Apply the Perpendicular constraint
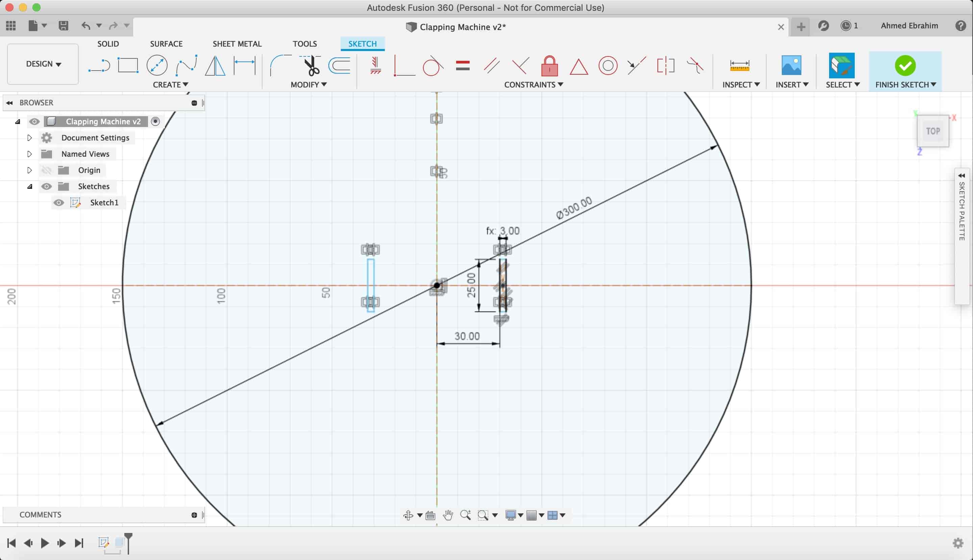Screen dimensions: 973x560 point(521,66)
